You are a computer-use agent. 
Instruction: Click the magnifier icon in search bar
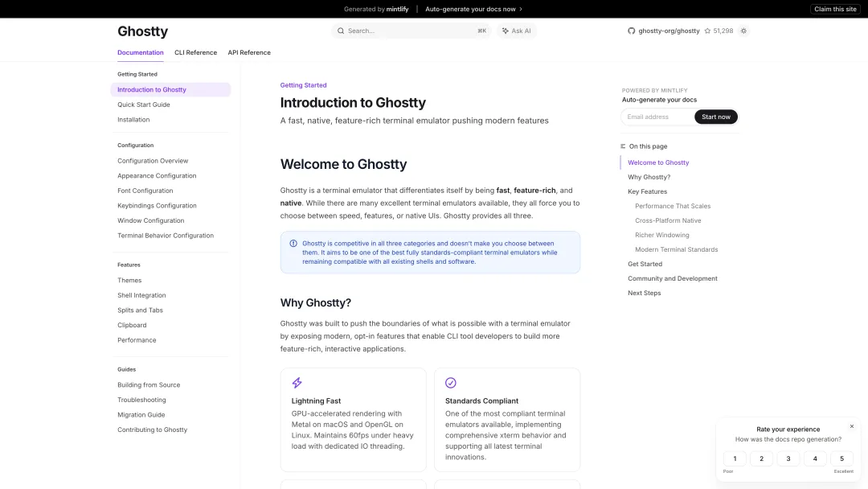point(341,31)
